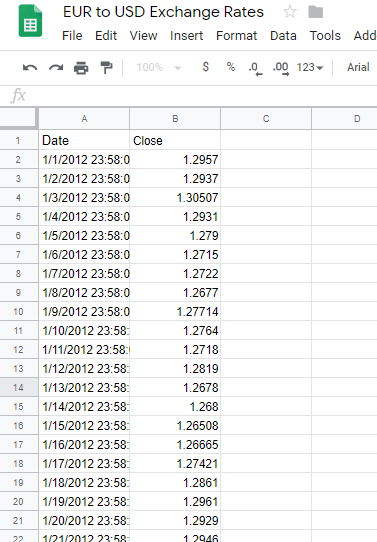Open the Data menu
Image resolution: width=377 pixels, height=542 pixels.
click(x=283, y=36)
